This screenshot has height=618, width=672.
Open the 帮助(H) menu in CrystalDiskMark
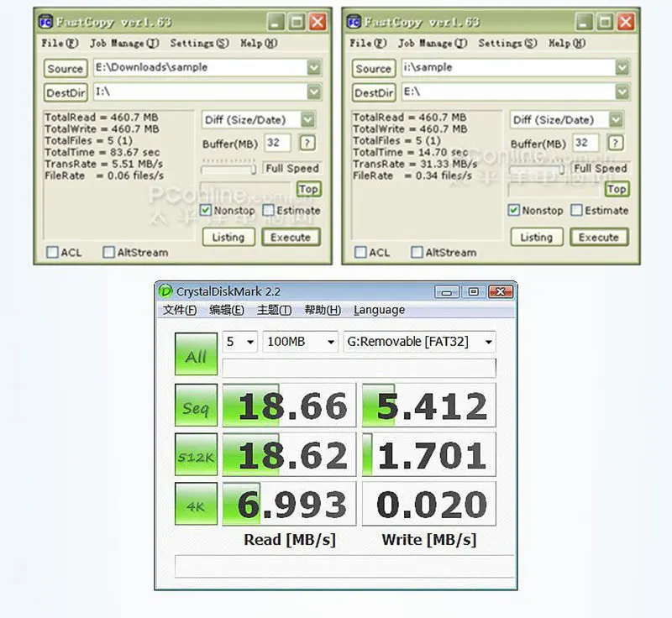tap(323, 310)
